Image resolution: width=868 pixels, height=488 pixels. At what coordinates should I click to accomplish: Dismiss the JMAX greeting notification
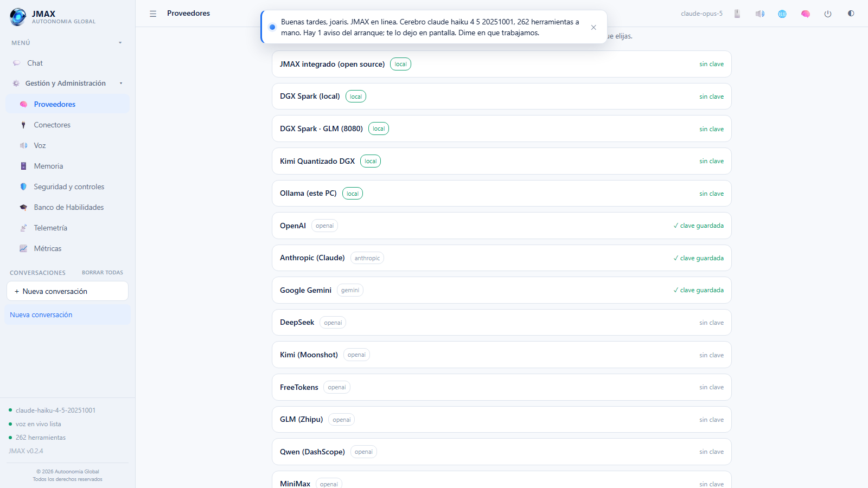[x=593, y=27]
